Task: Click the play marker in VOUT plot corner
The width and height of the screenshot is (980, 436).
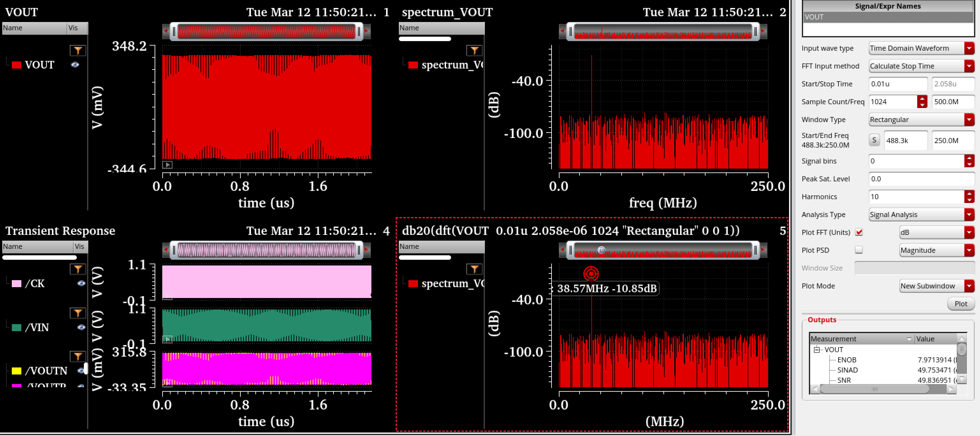Action: tap(167, 165)
